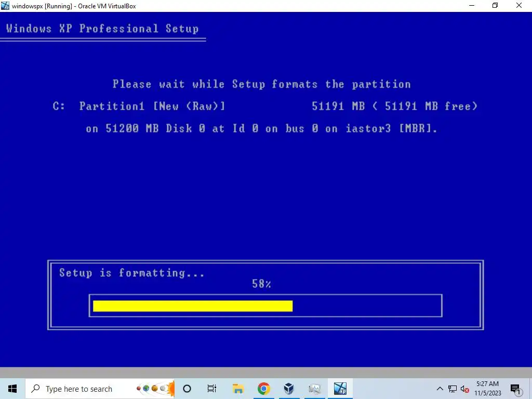Click 'Setup is formatting...' text
Screen dimensions: 532x399
pyautogui.click(x=132, y=273)
